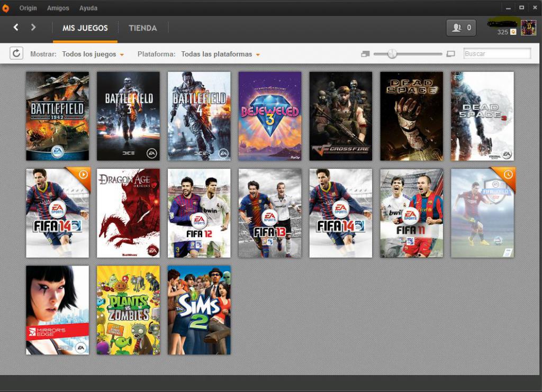
Task: Select the first Dead Space cover
Action: [412, 116]
